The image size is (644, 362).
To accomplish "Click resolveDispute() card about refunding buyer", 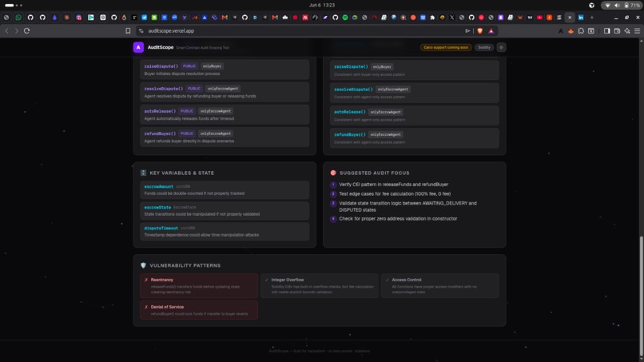I will [x=225, y=92].
